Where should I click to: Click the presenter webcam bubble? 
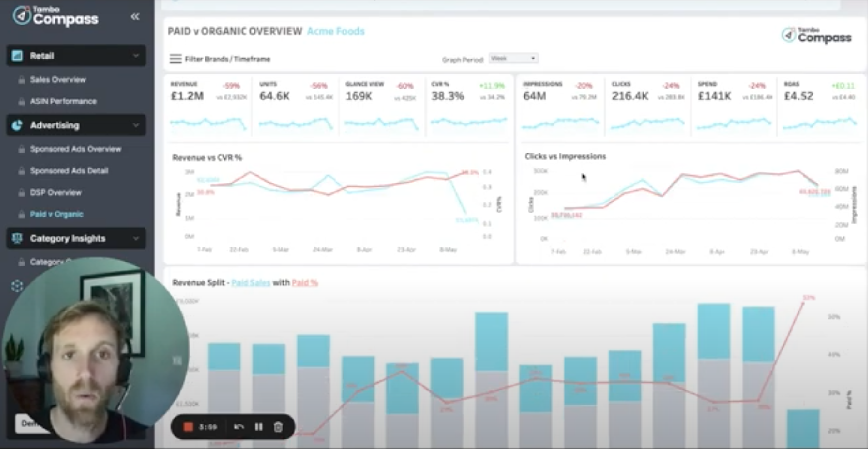(95, 350)
